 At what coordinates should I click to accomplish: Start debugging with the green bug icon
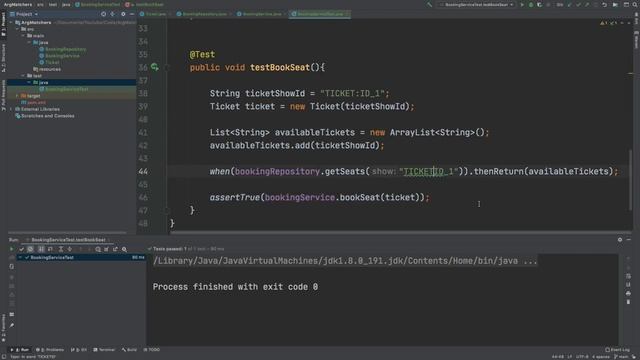(531, 4)
